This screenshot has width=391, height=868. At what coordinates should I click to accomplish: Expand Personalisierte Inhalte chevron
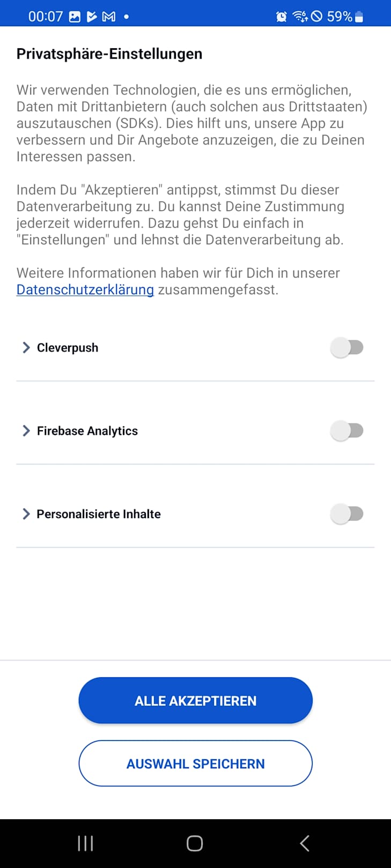[26, 514]
